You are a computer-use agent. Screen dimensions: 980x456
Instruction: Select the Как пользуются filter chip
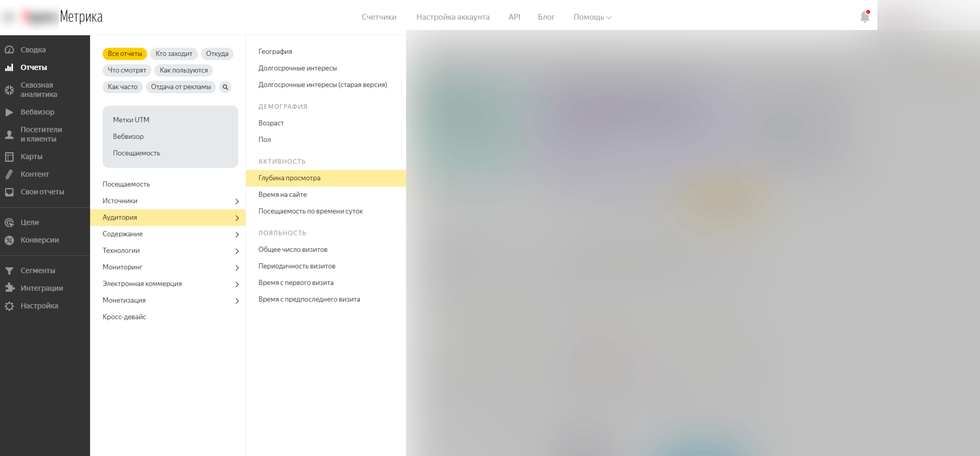coord(184,70)
